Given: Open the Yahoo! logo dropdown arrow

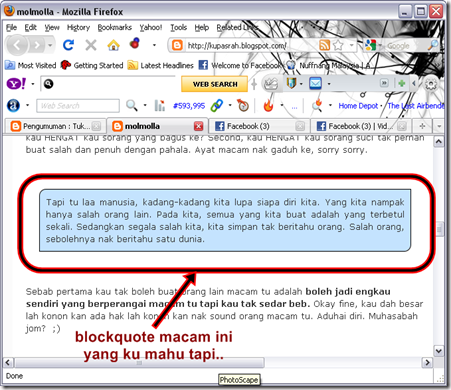Looking at the screenshot, I should [x=33, y=84].
